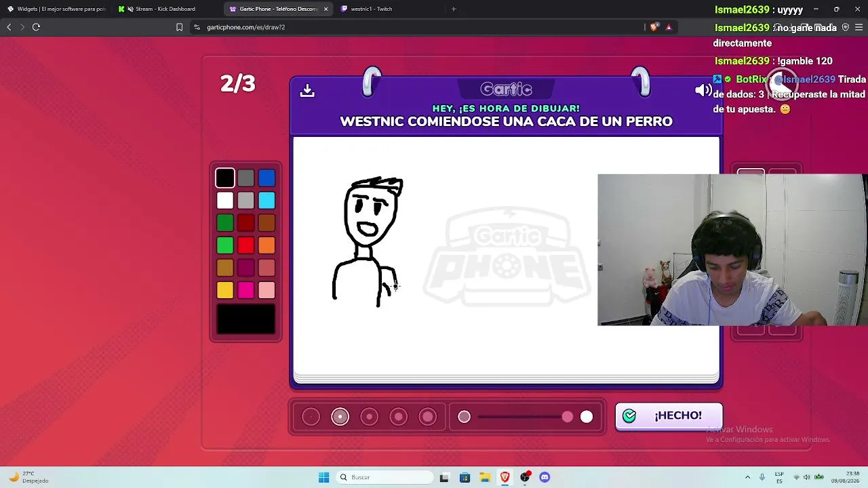Click the '2/3' round counter

pos(237,83)
